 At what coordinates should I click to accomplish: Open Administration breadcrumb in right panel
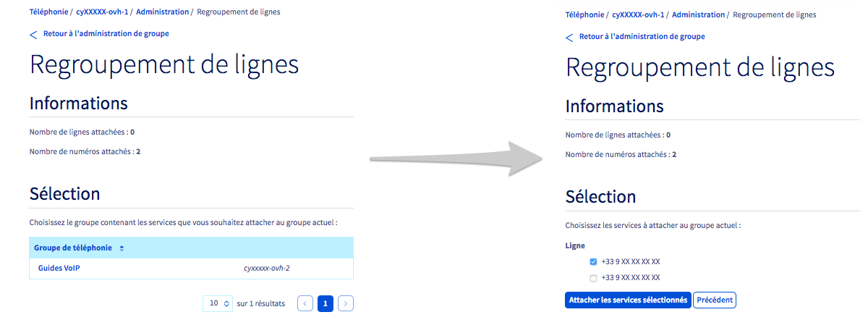tap(698, 14)
